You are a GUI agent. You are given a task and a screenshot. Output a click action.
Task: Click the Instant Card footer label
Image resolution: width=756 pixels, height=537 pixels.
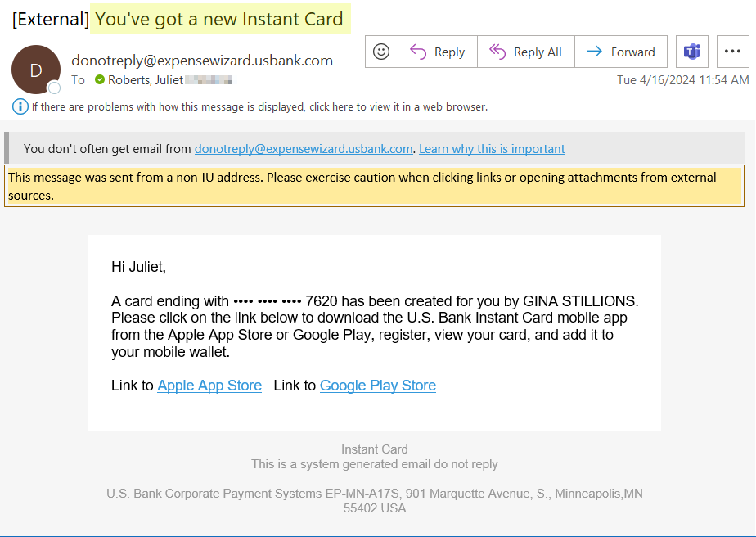375,449
